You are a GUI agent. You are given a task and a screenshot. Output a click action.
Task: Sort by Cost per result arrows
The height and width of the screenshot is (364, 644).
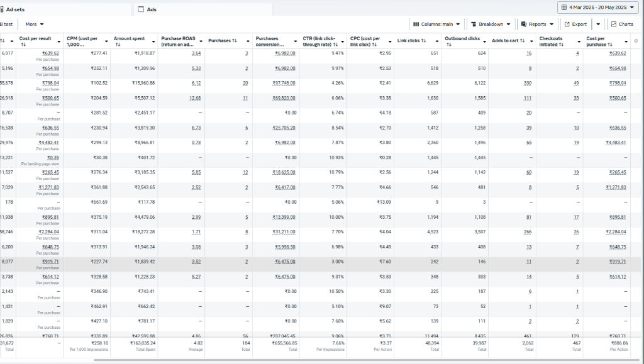23,45
